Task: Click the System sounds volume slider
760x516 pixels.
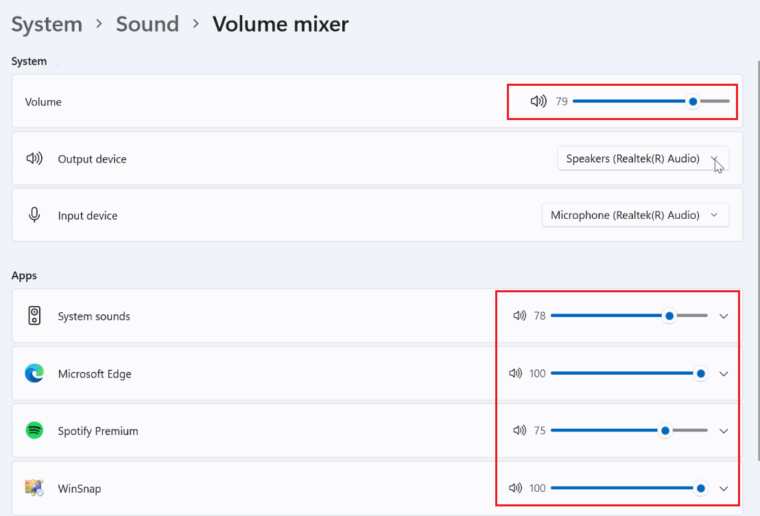Action: coord(629,316)
